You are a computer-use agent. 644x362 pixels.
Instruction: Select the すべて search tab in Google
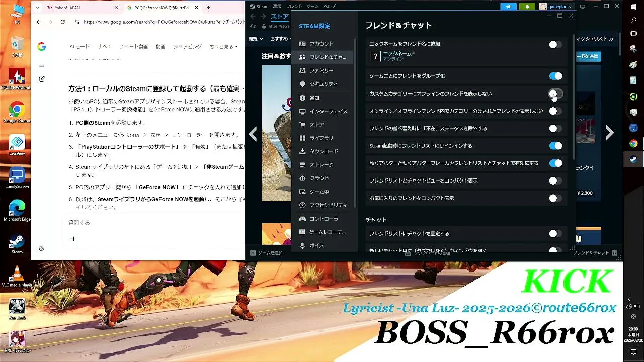coord(105,47)
